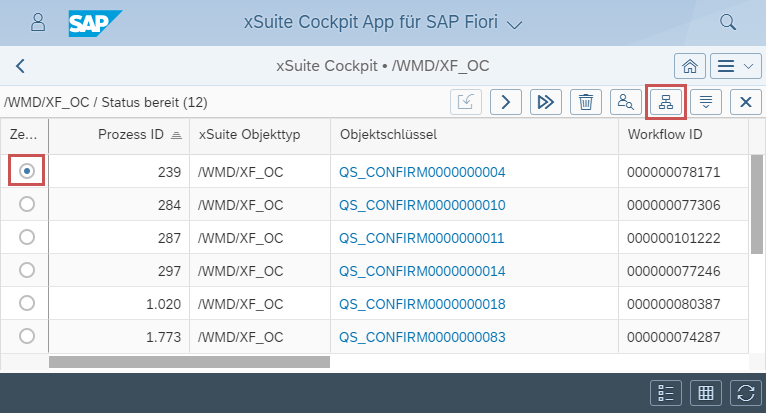766x413 pixels.
Task: Open the user search icon
Action: tap(626, 102)
